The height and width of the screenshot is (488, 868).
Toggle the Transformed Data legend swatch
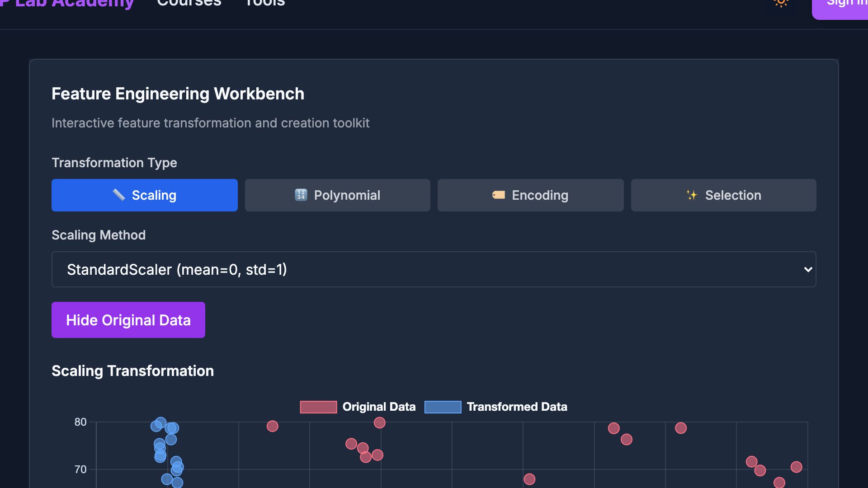pos(443,407)
